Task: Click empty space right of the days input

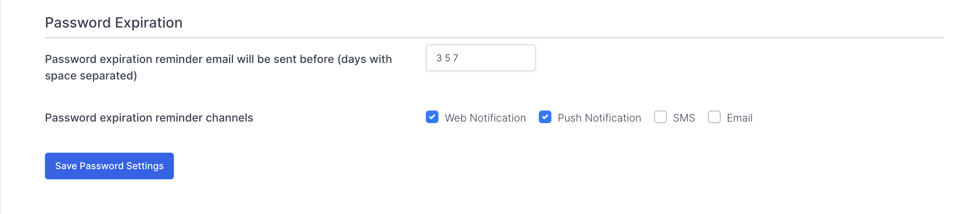Action: click(x=708, y=58)
